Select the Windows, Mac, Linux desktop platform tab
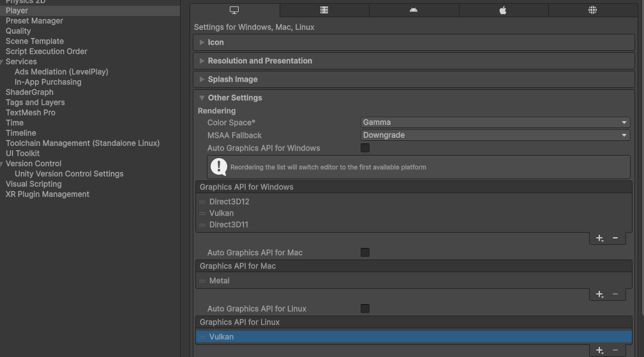Viewport: 644px width, 357px height. (234, 10)
